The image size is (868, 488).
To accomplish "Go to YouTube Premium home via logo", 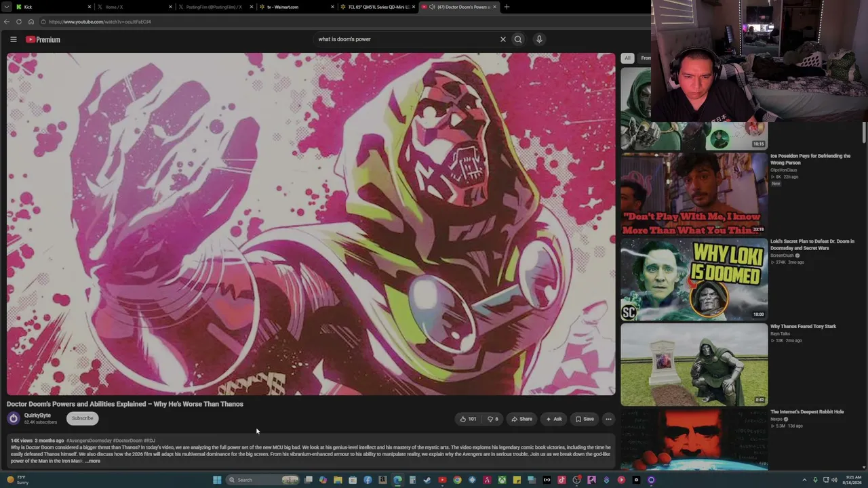I will coord(43,39).
